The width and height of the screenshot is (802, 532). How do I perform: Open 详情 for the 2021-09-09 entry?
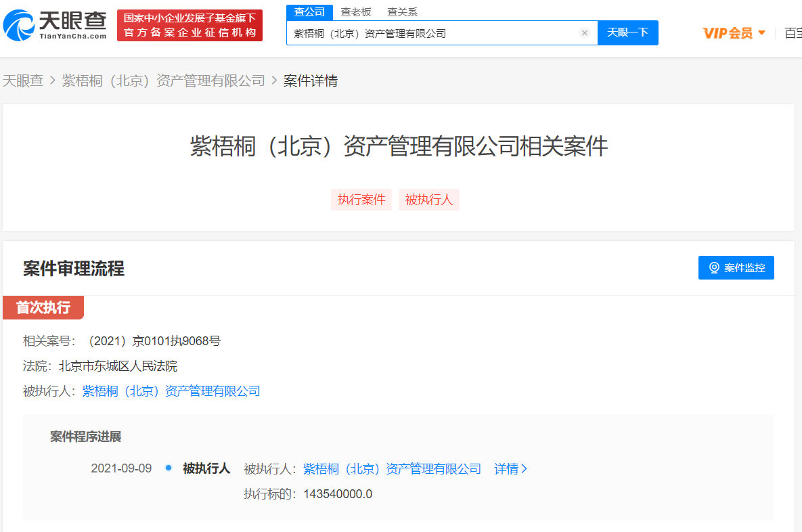(510, 469)
